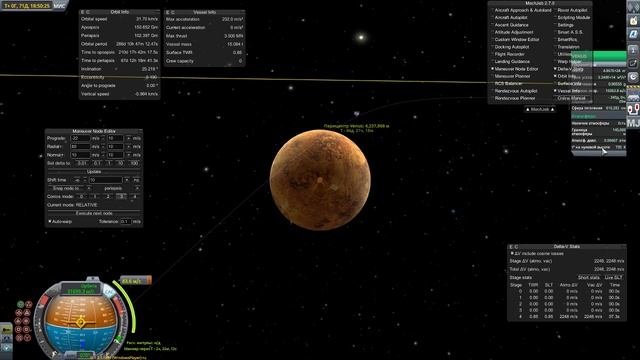Increase Normal+ with plus button
The image size is (640, 360).
pos(128,155)
